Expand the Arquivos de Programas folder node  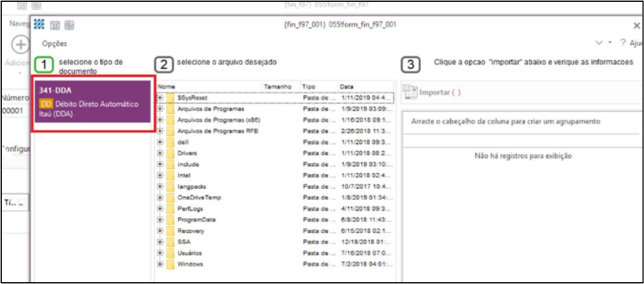click(x=161, y=110)
